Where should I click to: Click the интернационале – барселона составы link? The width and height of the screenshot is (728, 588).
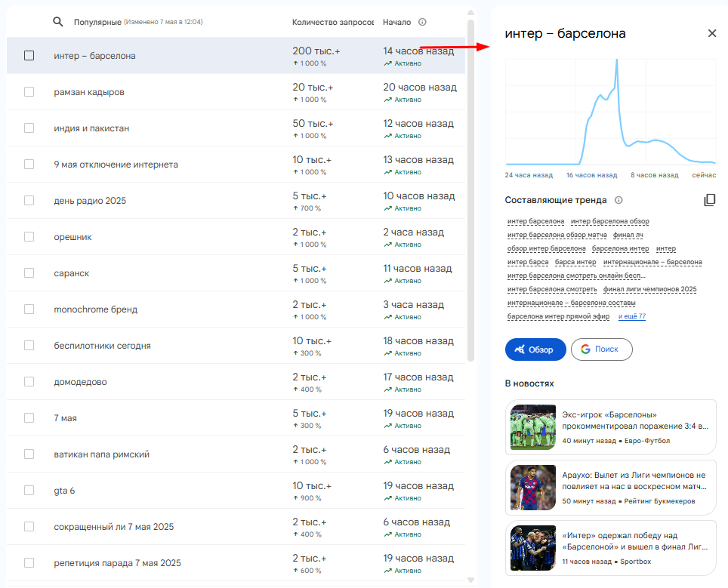click(572, 303)
